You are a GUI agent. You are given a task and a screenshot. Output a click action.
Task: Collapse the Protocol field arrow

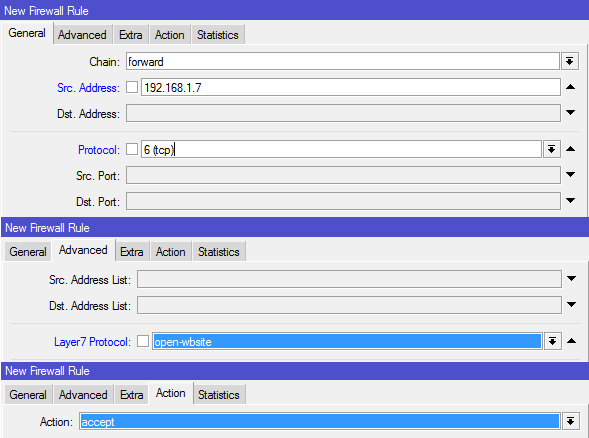point(570,149)
